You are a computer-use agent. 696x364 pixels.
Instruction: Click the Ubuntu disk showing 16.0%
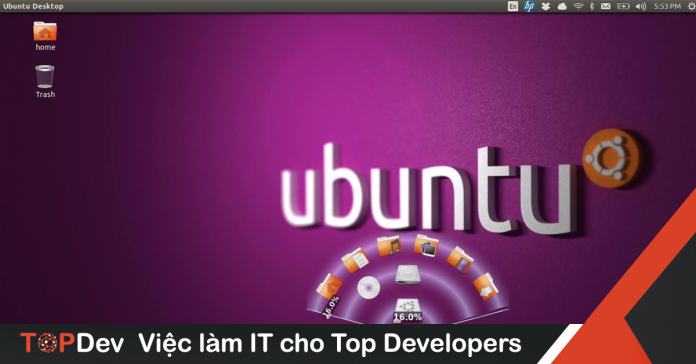click(407, 310)
